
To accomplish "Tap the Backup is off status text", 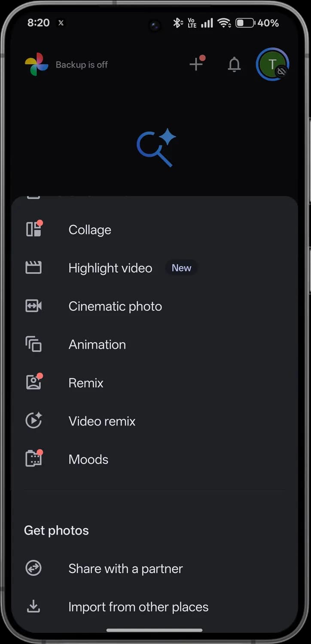I will point(82,65).
